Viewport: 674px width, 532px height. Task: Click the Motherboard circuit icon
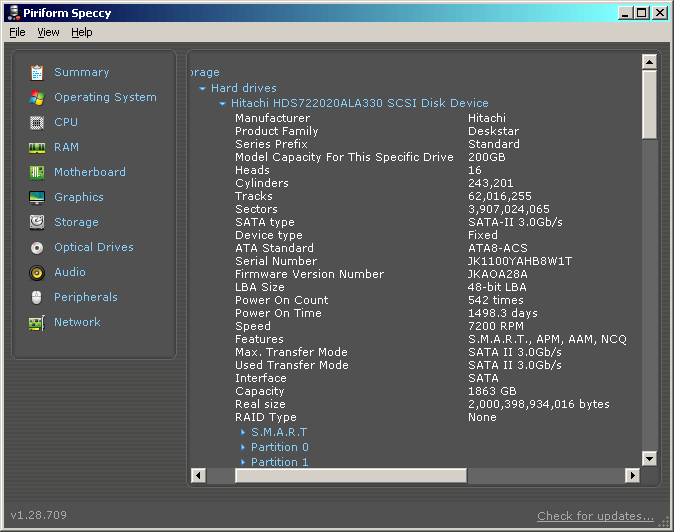point(37,173)
